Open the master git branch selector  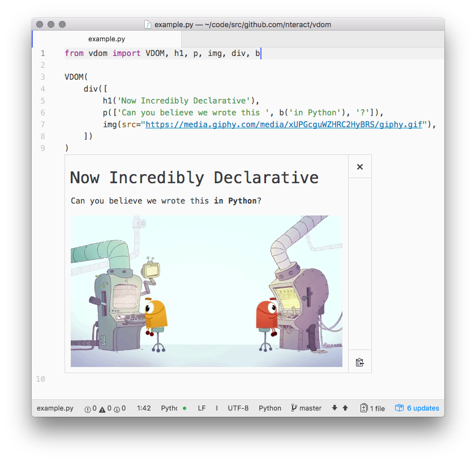click(306, 408)
